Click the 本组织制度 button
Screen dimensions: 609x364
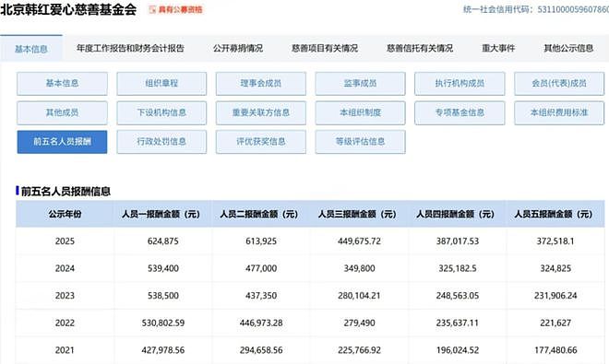[361, 113]
